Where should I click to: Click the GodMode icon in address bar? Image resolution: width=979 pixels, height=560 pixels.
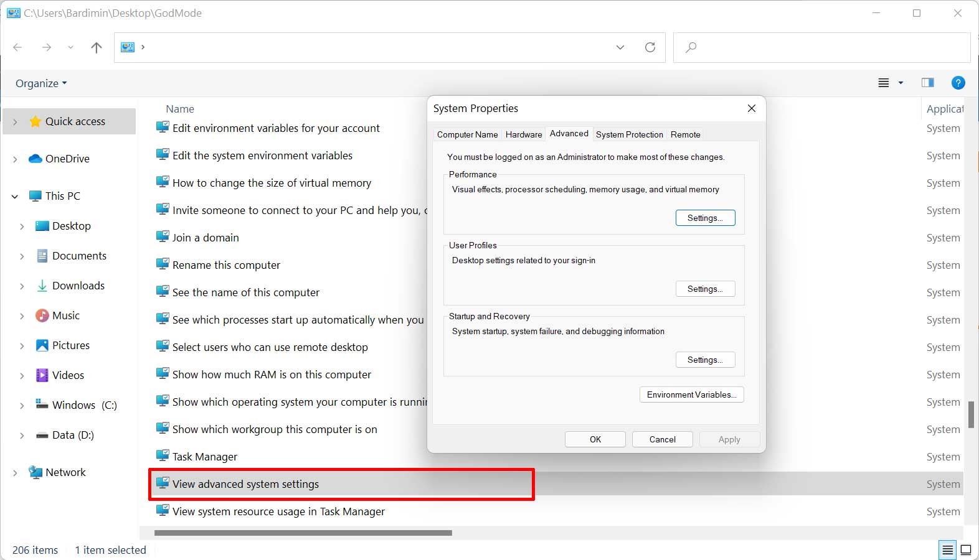pyautogui.click(x=128, y=47)
